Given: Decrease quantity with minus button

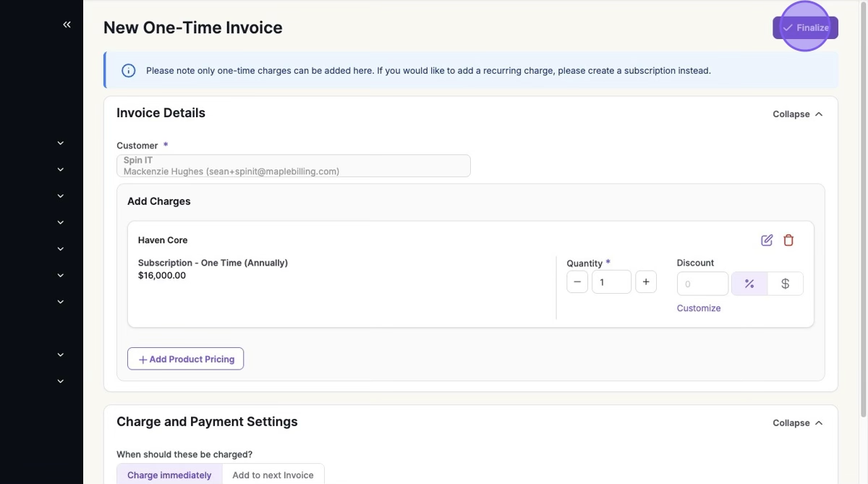Looking at the screenshot, I should pyautogui.click(x=577, y=282).
